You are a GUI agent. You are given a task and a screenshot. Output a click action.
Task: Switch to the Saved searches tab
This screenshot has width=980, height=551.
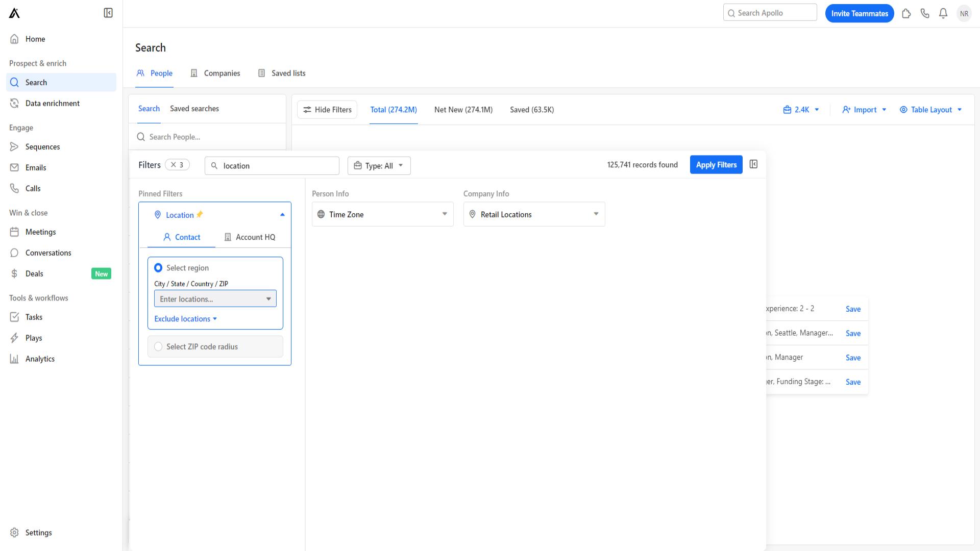point(194,108)
